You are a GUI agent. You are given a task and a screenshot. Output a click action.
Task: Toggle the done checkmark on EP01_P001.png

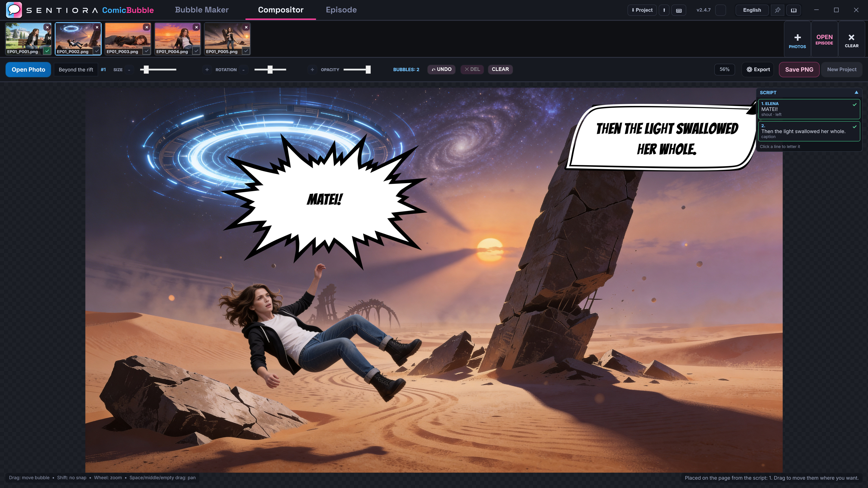pyautogui.click(x=47, y=51)
